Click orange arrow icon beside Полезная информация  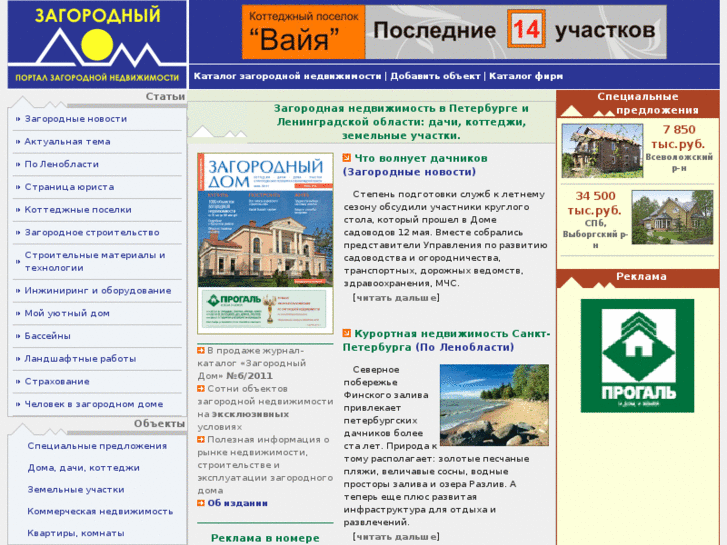201,439
